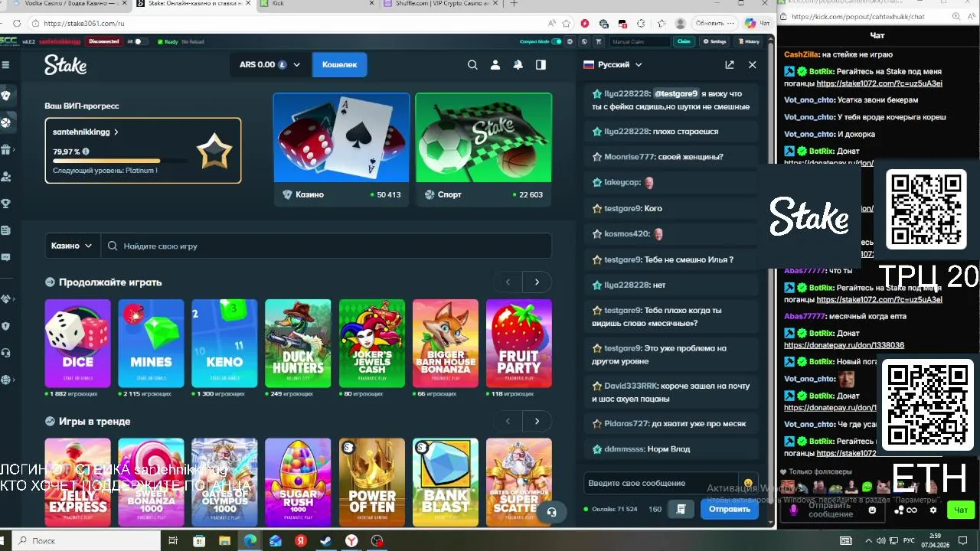
Task: Open the Keno game thumbnail
Action: [224, 343]
